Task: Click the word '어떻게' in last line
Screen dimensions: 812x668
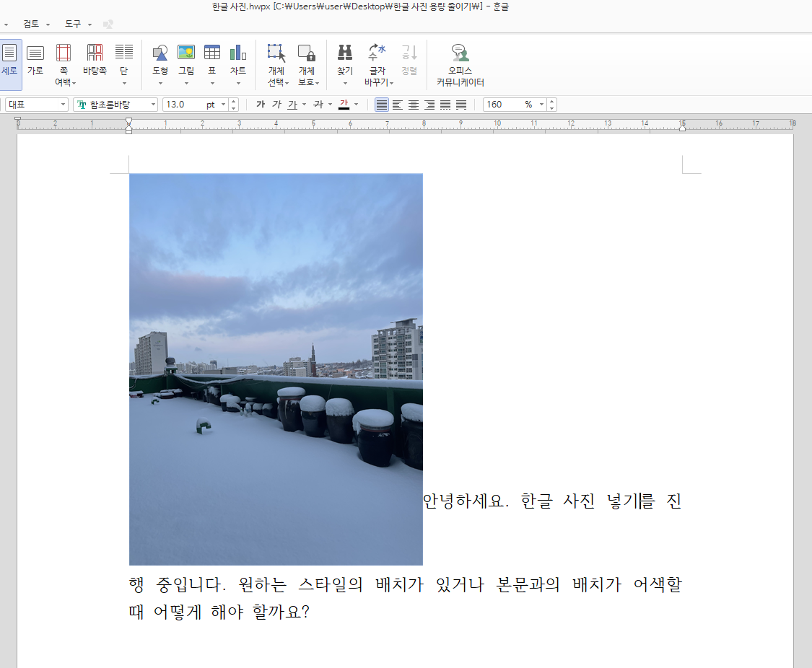Action: pos(178,612)
